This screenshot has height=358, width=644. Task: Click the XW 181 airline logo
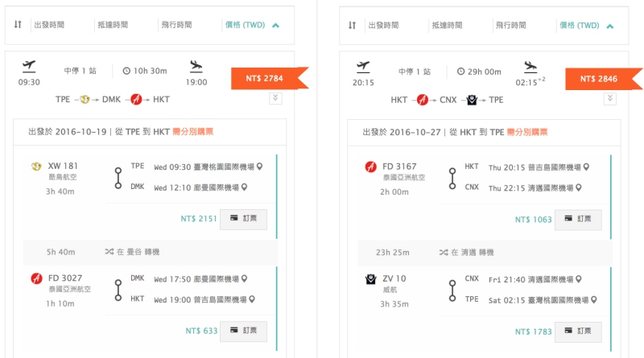click(x=35, y=167)
